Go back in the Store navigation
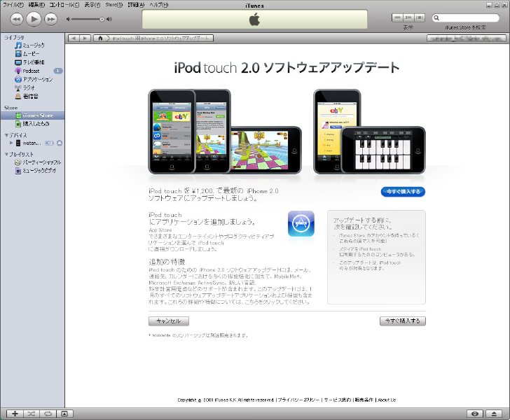This screenshot has width=510, height=420. 74,38
